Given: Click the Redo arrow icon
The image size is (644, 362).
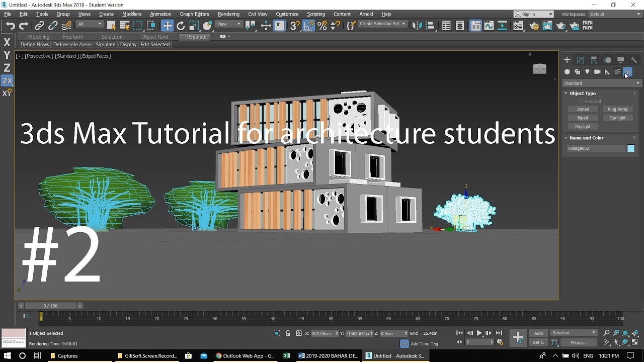Looking at the screenshot, I should click(x=24, y=26).
